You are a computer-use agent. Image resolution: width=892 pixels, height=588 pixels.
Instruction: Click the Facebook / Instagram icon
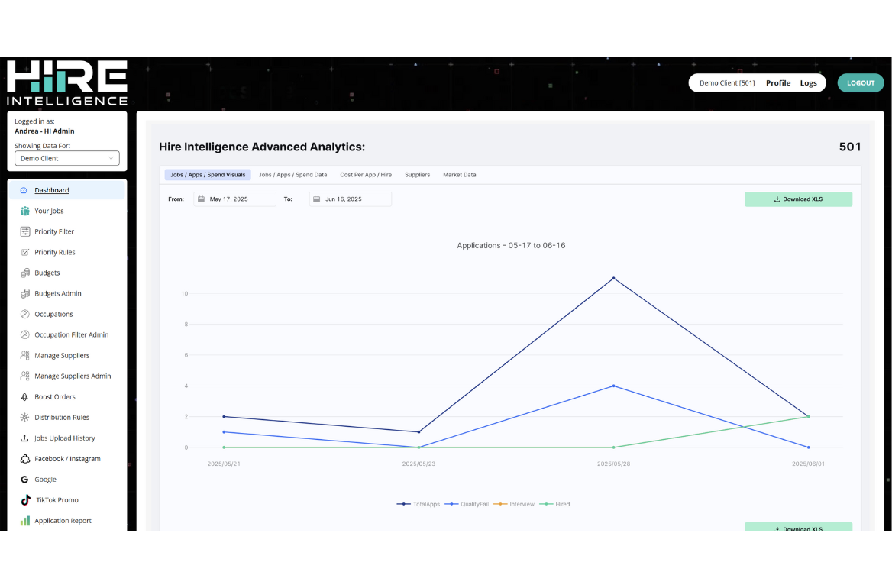[x=24, y=459]
